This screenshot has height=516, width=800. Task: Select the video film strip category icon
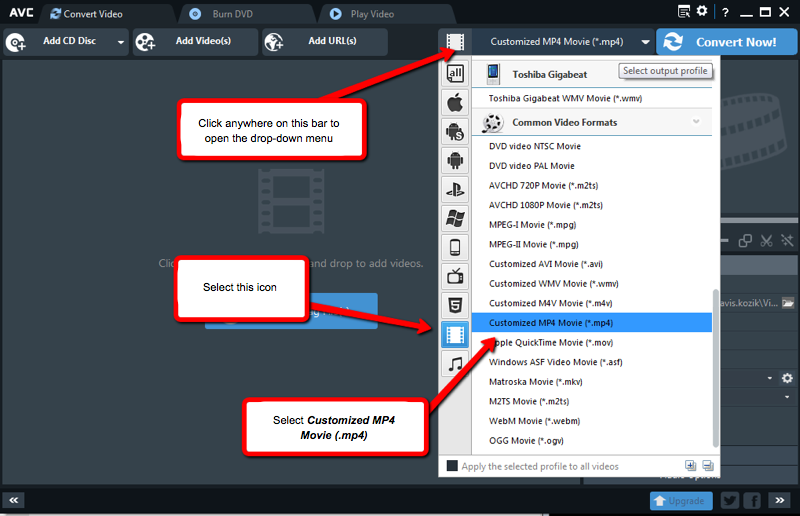pyautogui.click(x=455, y=335)
